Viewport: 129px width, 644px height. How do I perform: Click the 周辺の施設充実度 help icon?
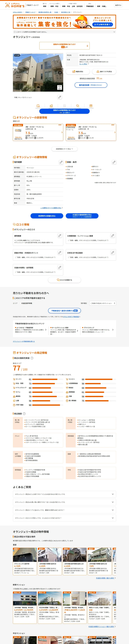click(x=32, y=358)
